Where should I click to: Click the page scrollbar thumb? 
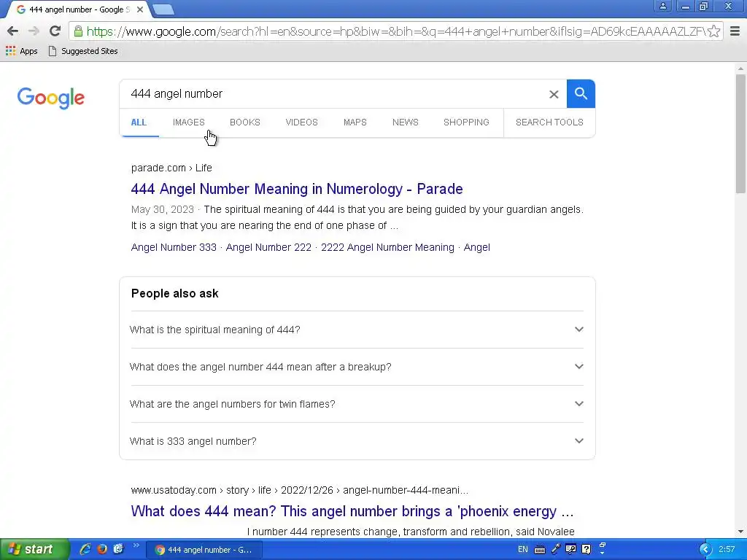pyautogui.click(x=740, y=133)
